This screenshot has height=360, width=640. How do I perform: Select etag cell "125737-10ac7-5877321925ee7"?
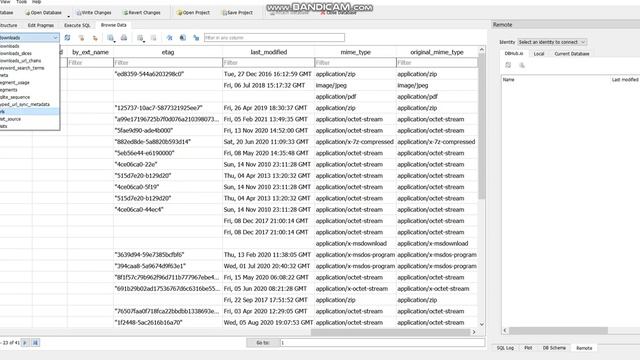tap(168, 108)
